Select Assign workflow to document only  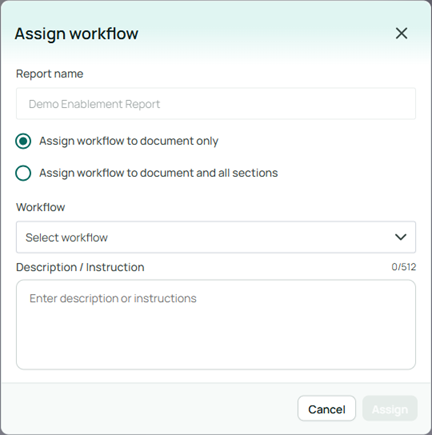click(23, 141)
